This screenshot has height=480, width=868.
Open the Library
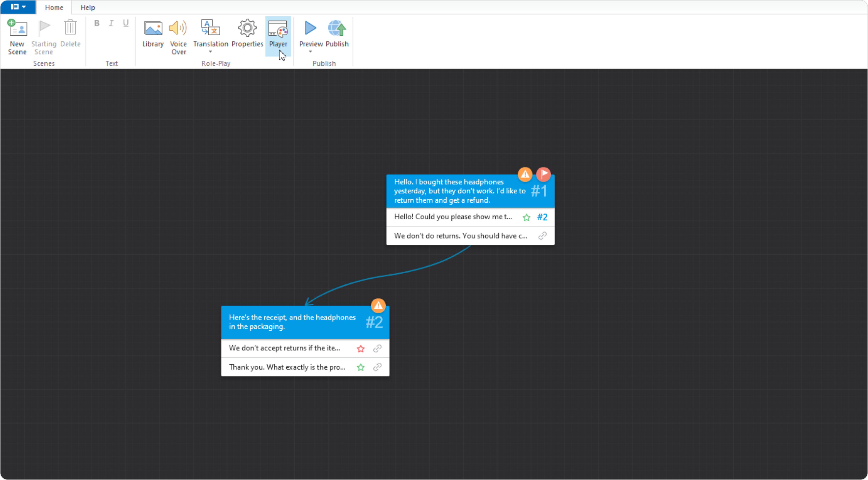153,34
